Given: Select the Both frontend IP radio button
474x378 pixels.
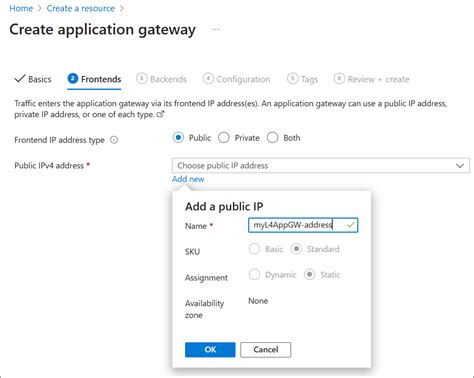Looking at the screenshot, I should (x=272, y=138).
